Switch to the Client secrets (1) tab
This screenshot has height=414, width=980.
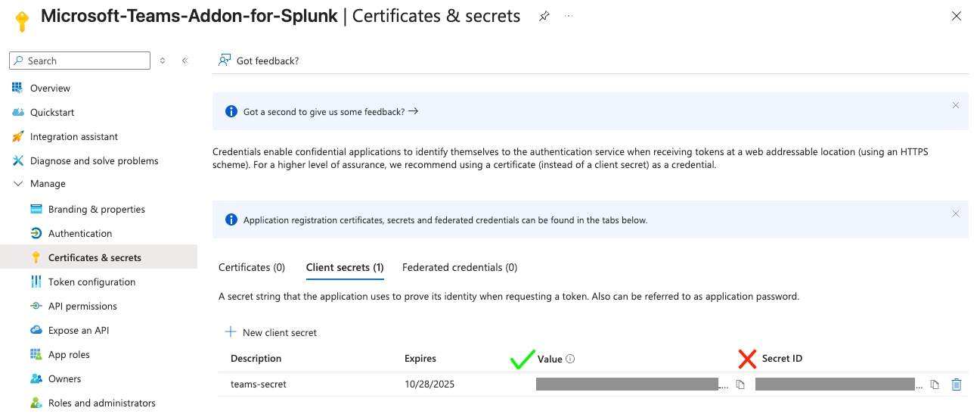(x=345, y=267)
